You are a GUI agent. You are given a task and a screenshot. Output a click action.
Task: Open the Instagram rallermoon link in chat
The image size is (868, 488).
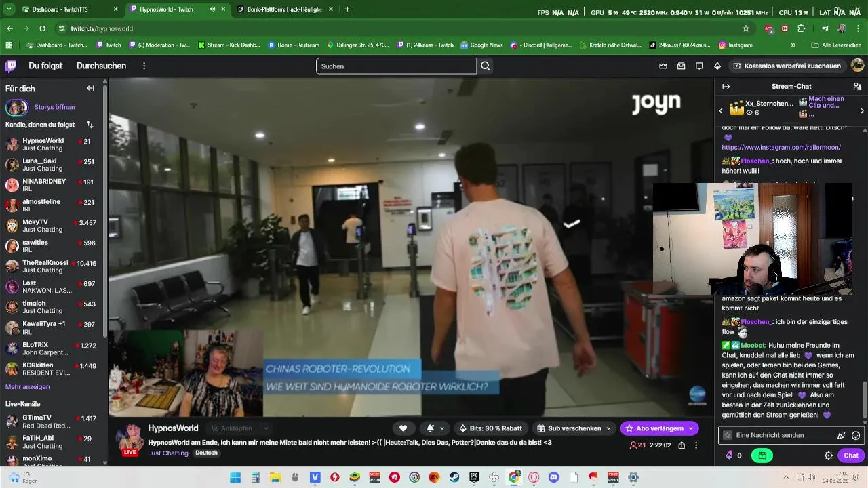781,147
